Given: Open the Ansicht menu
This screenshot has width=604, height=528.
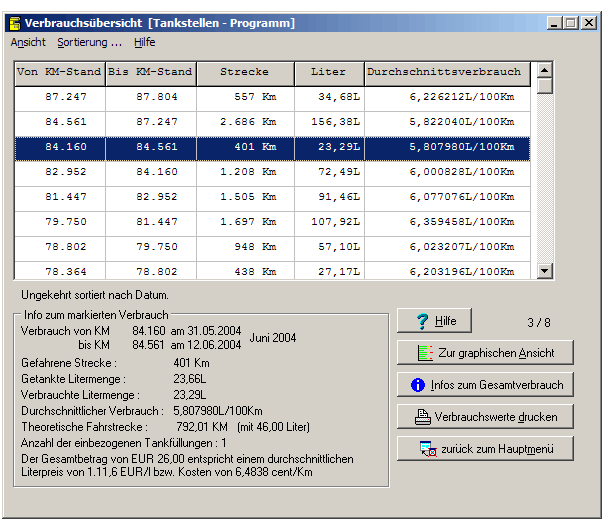Looking at the screenshot, I should tap(28, 43).
